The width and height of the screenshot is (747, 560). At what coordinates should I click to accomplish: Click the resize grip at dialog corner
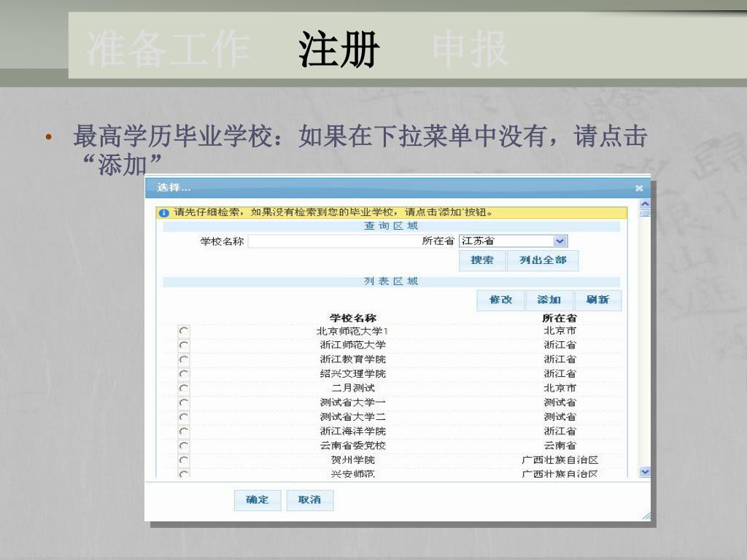point(645,516)
